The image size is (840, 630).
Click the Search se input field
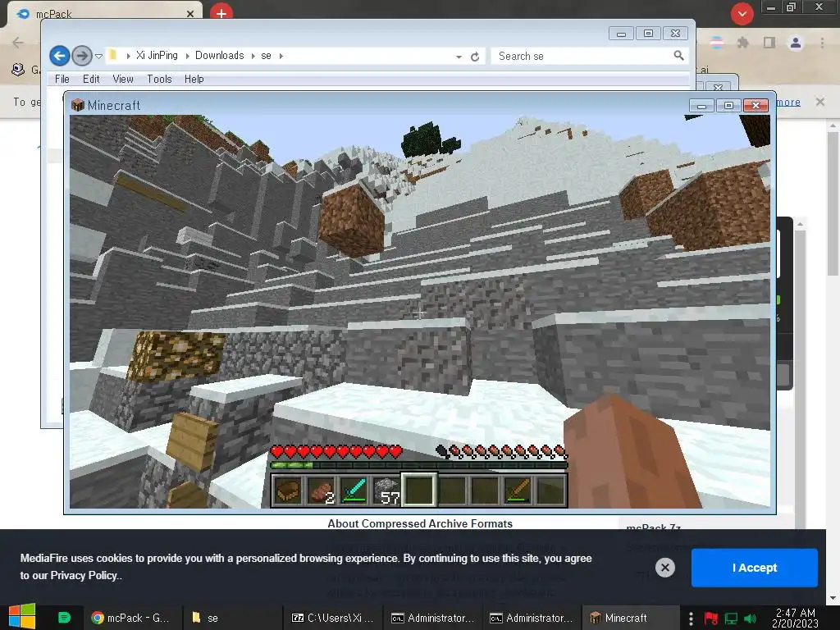pyautogui.click(x=583, y=56)
